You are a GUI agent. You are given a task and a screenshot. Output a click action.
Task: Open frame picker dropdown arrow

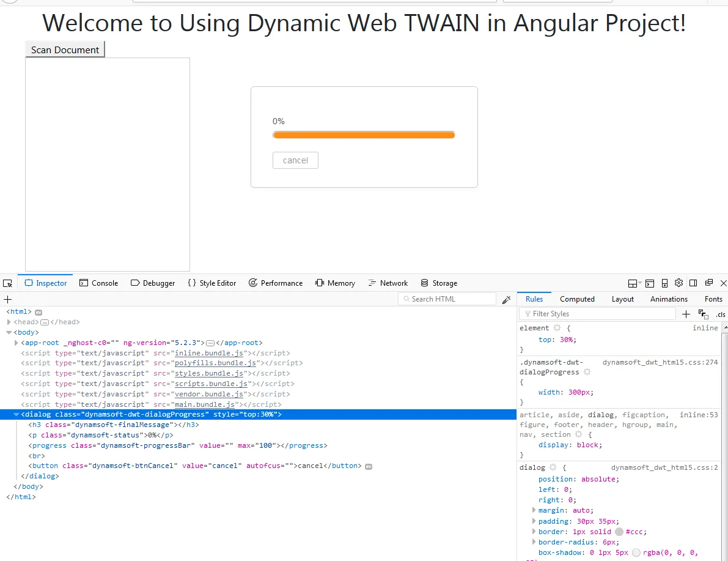coord(640,283)
